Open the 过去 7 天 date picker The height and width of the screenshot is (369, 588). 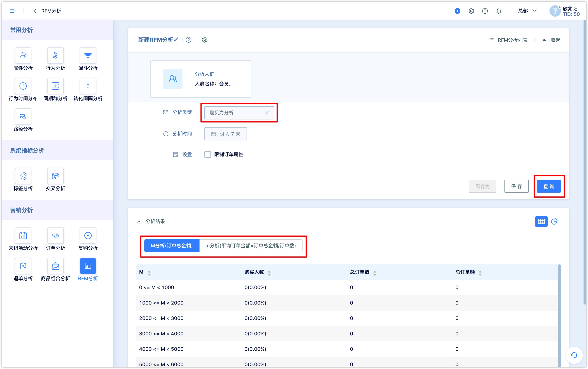tap(225, 134)
